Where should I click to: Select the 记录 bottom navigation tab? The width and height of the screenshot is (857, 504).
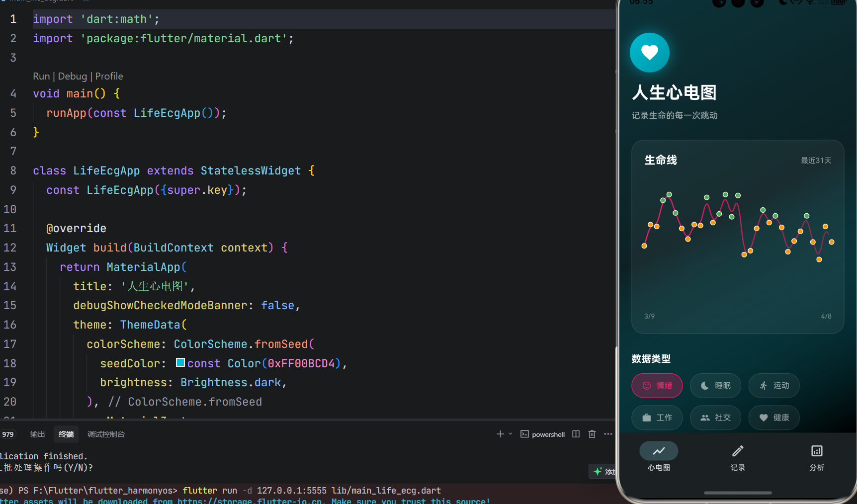click(x=738, y=457)
